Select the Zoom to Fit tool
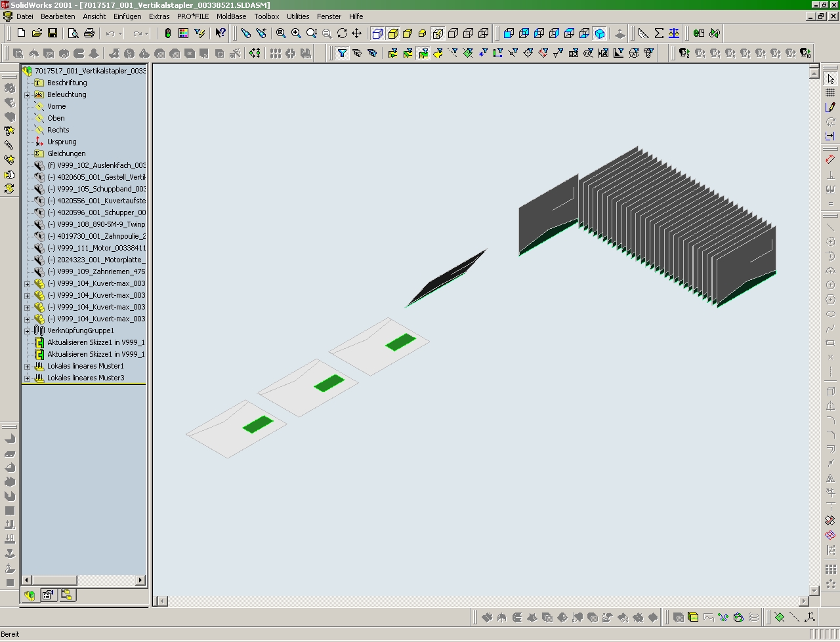840x642 pixels. (x=281, y=33)
